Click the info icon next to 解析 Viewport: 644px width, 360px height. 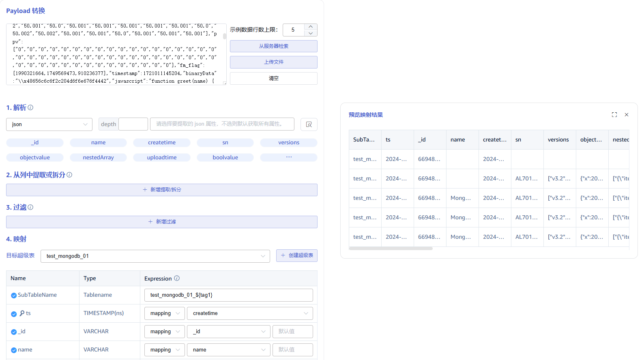(x=30, y=107)
